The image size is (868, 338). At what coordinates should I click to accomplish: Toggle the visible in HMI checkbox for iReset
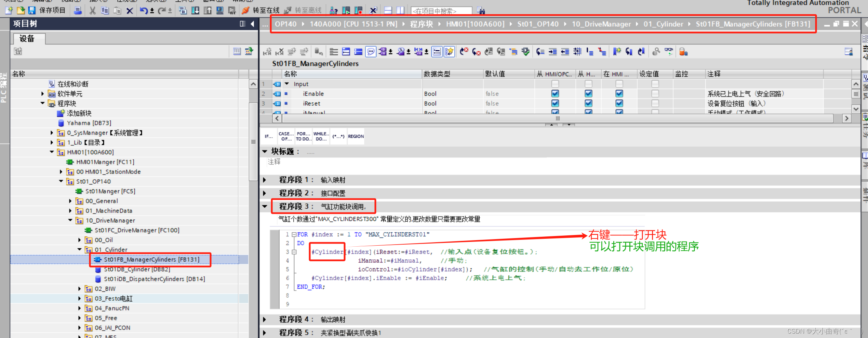pyautogui.click(x=619, y=103)
